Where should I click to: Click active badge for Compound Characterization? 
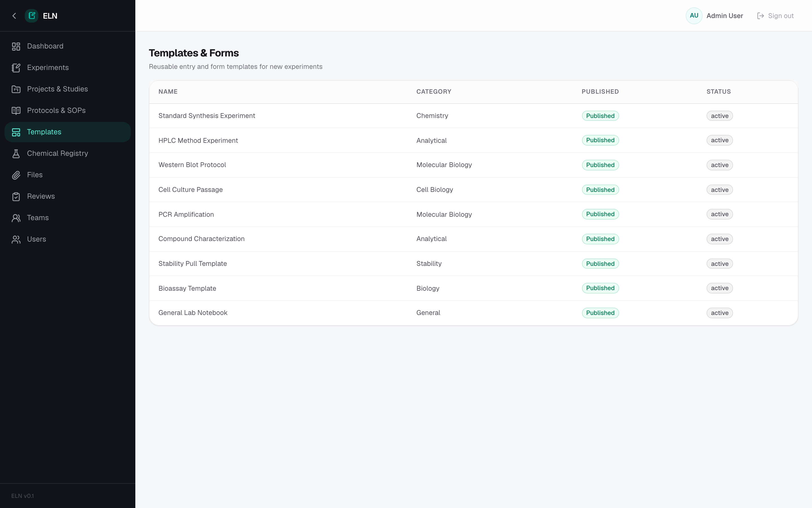tap(720, 239)
